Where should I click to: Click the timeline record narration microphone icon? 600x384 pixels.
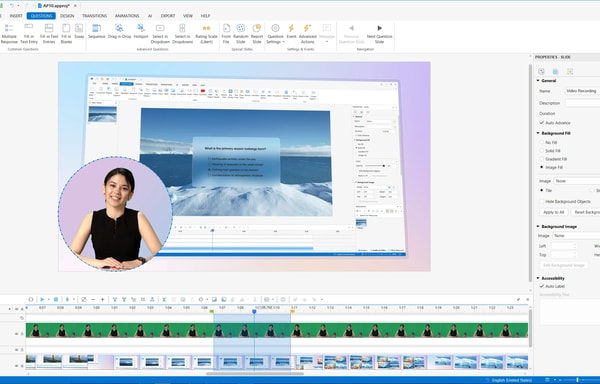point(67,299)
